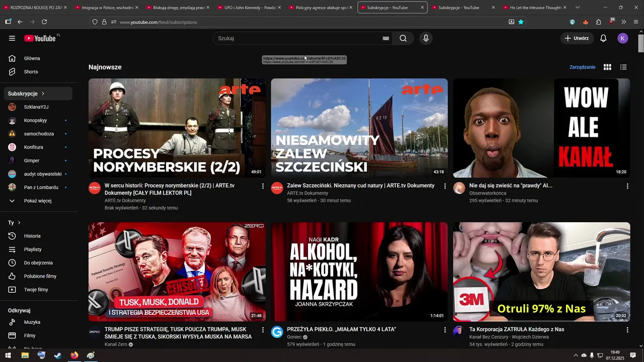
Task: Play Procesy Norymberskie thumbnail
Action: click(177, 128)
